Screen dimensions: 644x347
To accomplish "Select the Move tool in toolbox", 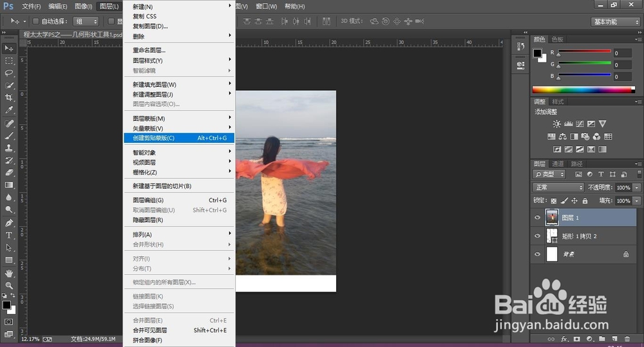I will coord(8,48).
